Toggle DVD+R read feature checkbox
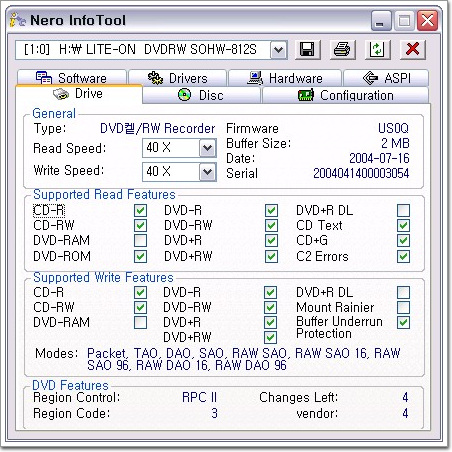This screenshot has width=452, height=452. [271, 240]
